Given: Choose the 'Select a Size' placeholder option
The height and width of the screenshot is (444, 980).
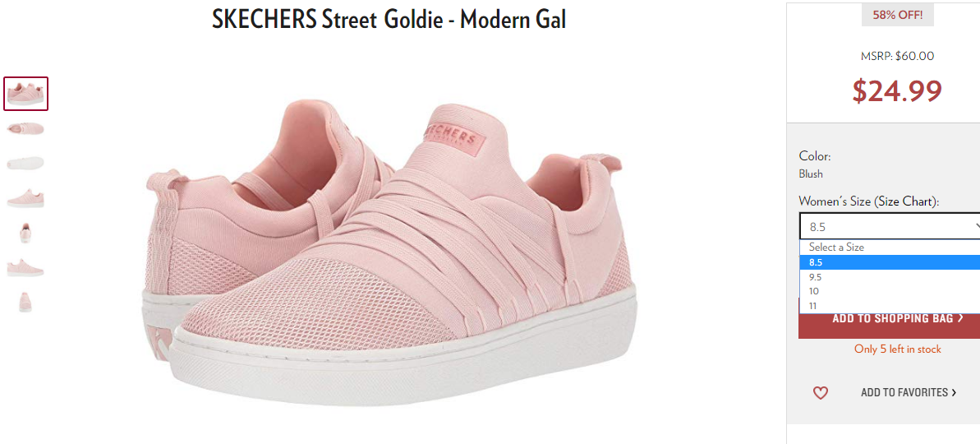Looking at the screenshot, I should [890, 247].
